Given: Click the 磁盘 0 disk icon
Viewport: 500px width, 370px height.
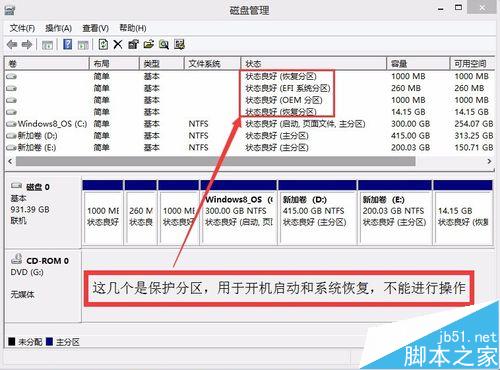Looking at the screenshot, I should (16, 186).
